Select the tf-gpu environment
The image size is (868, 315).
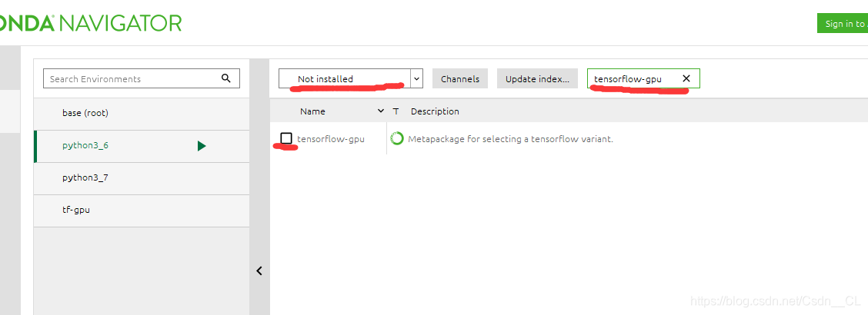click(x=142, y=211)
